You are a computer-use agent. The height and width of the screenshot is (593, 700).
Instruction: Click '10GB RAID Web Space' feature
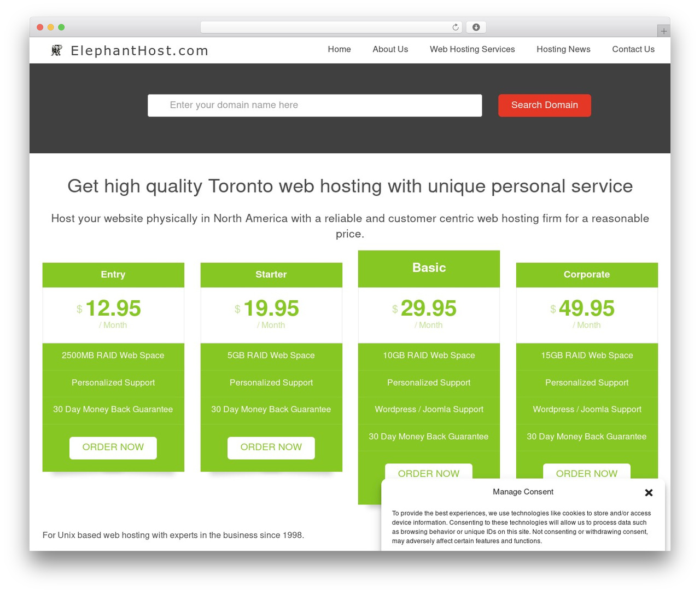click(x=429, y=356)
